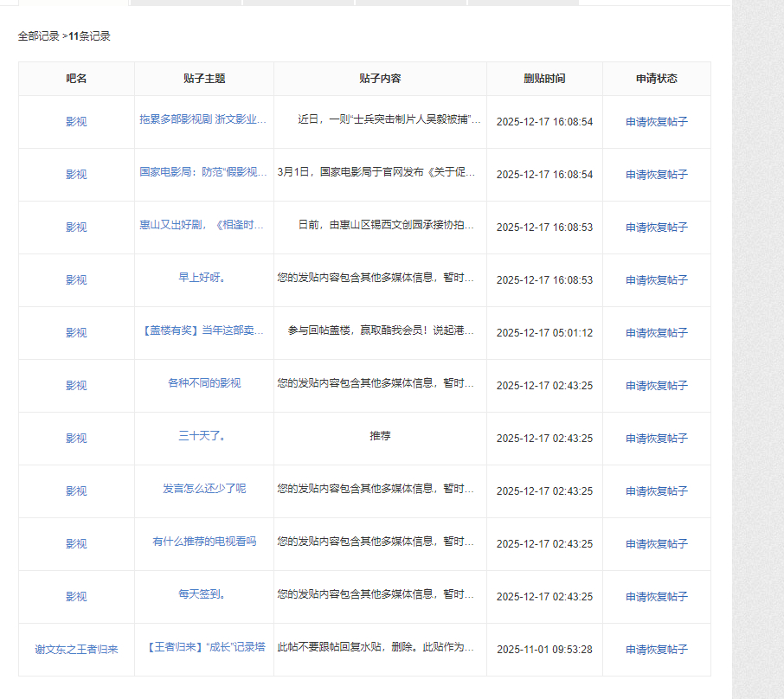This screenshot has height=699, width=784.
Task: Click the 全部记录 breadcrumb link
Action: tap(39, 36)
